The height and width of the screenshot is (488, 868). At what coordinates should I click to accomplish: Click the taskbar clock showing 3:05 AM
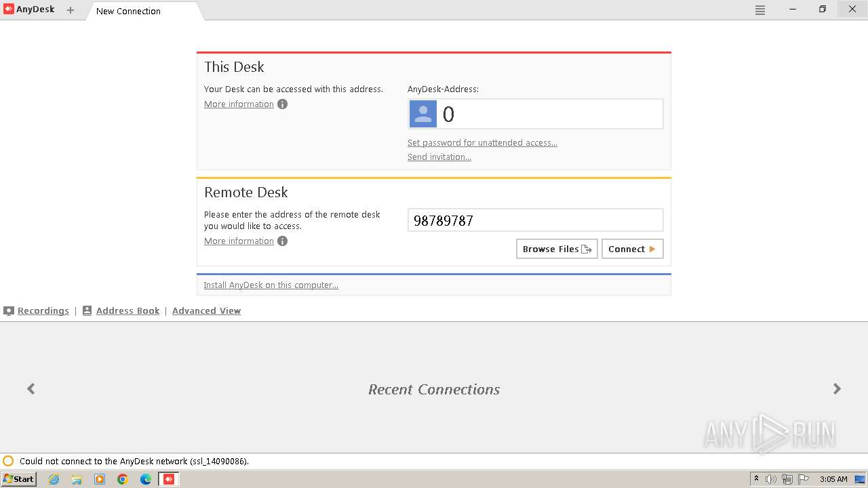(833, 479)
